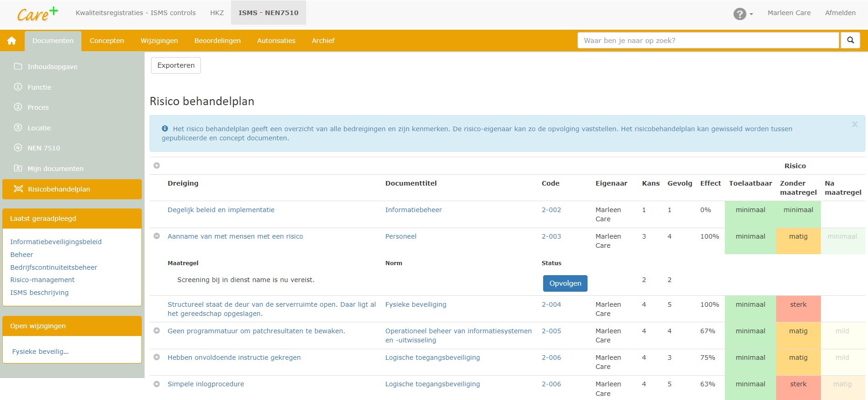Screen dimensions: 868x400
Task: Open code 2-002
Action: [551, 210]
